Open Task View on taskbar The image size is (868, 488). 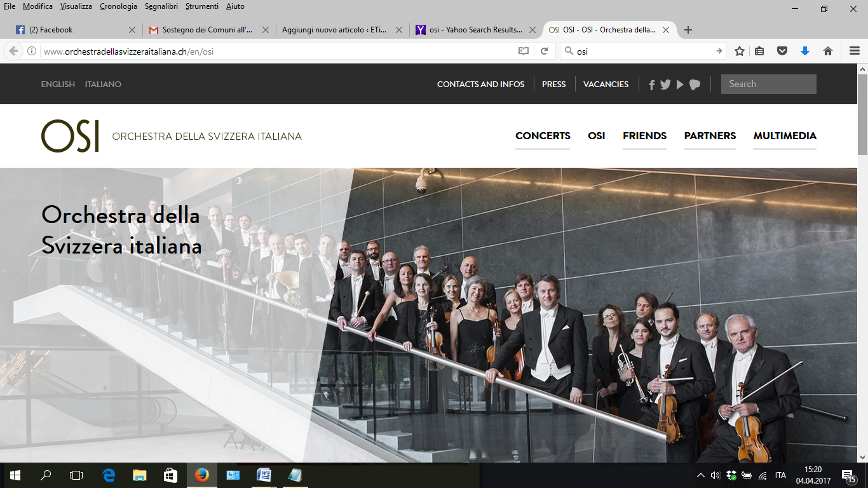click(x=76, y=475)
